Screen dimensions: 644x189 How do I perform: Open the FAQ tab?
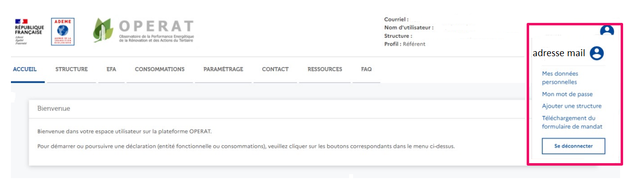[x=367, y=69]
